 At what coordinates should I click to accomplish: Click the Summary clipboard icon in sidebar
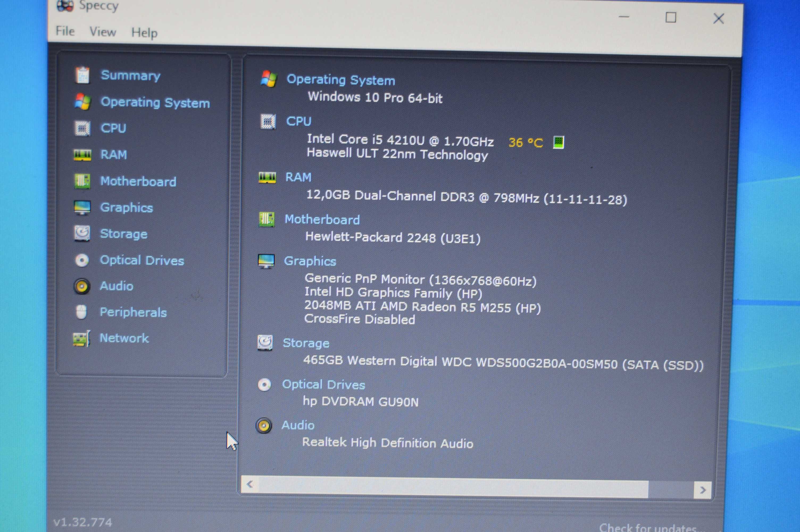82,75
